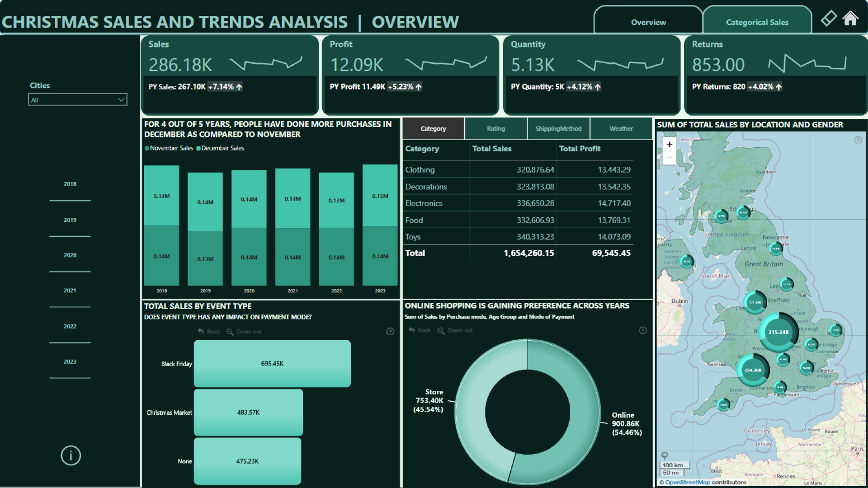Image resolution: width=868 pixels, height=488 pixels.
Task: Open the info icon in sidebar
Action: click(71, 455)
